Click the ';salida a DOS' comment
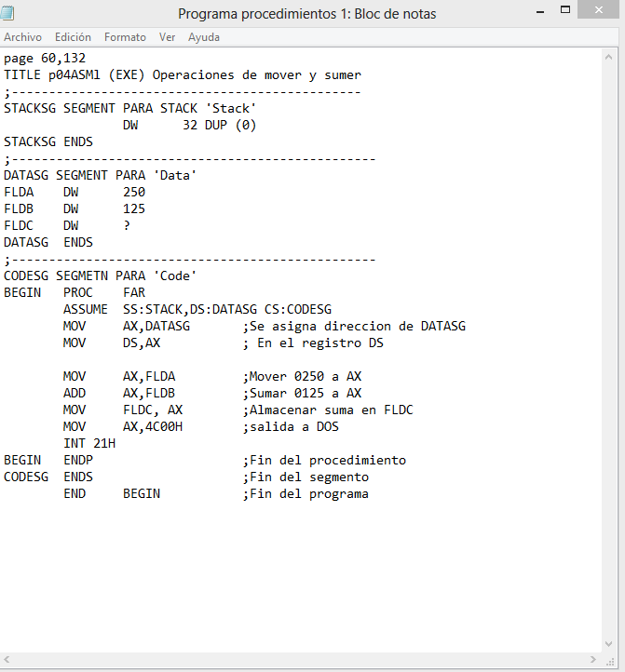 click(291, 426)
